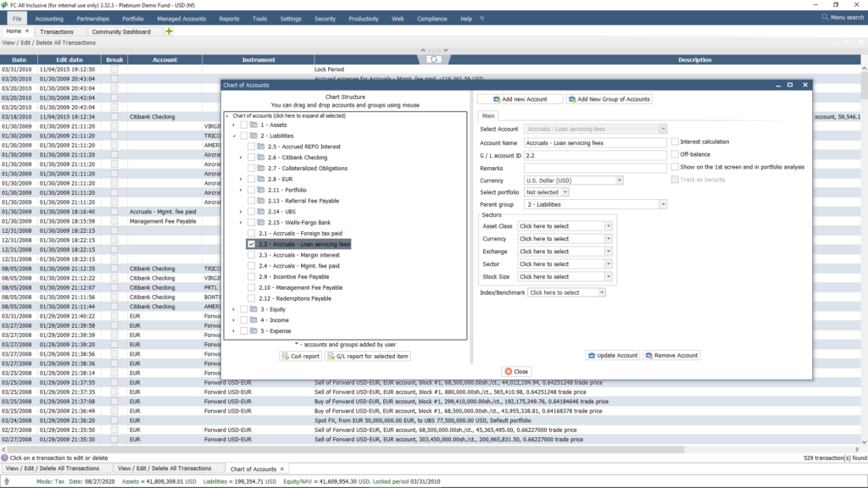Click the camera icon on the transactions grid header

point(435,58)
